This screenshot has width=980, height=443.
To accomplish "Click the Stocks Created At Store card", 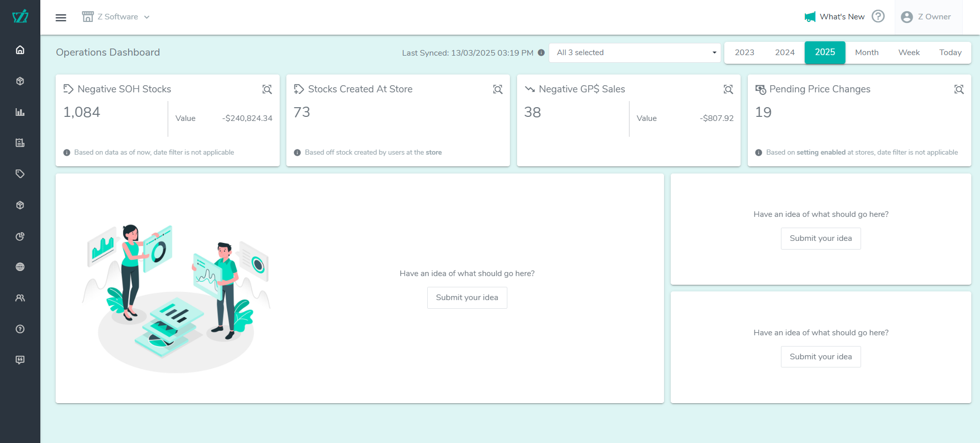I will (x=398, y=120).
